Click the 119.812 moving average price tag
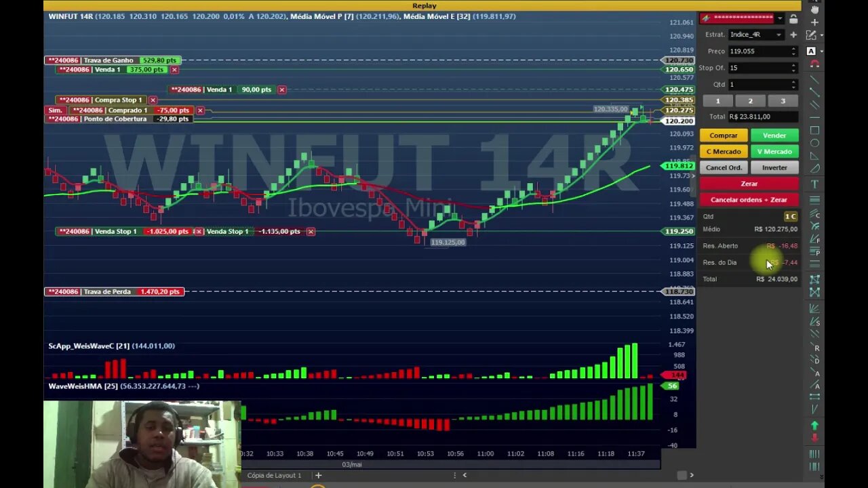This screenshot has width=868, height=488. point(679,166)
